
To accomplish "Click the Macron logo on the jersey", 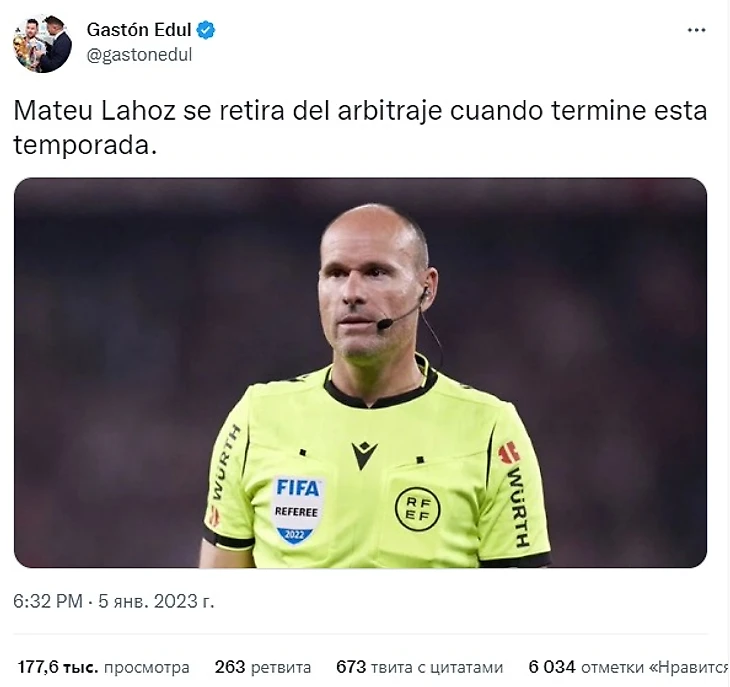I will pos(365,455).
